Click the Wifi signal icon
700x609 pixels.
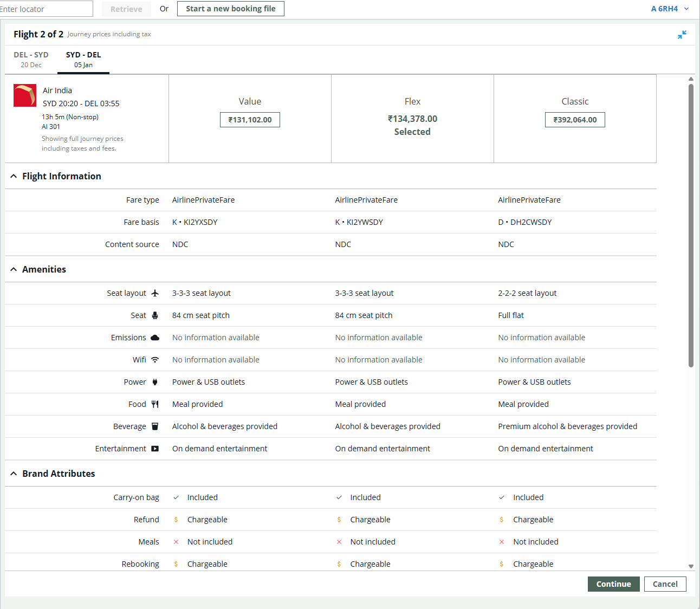click(x=155, y=360)
